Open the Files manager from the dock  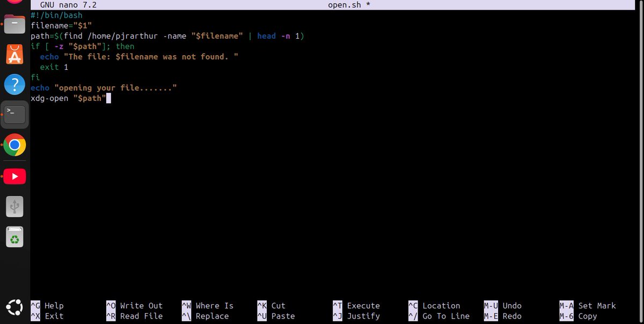coord(14,24)
